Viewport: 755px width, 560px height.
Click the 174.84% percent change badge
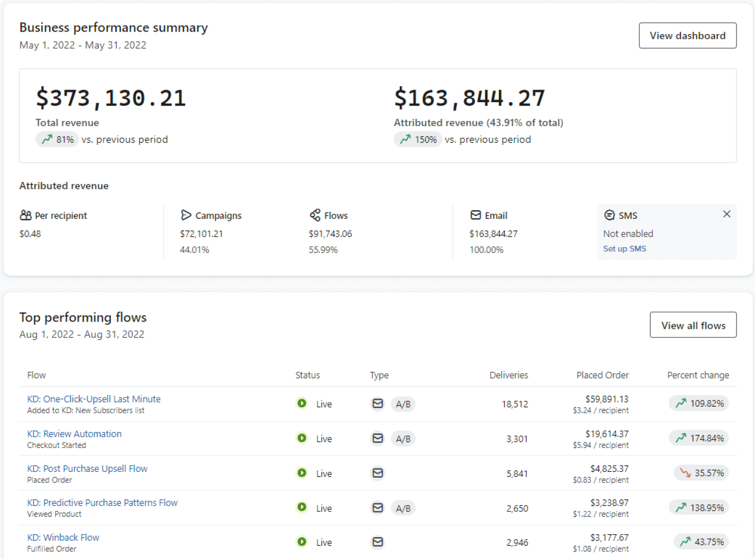pos(699,438)
